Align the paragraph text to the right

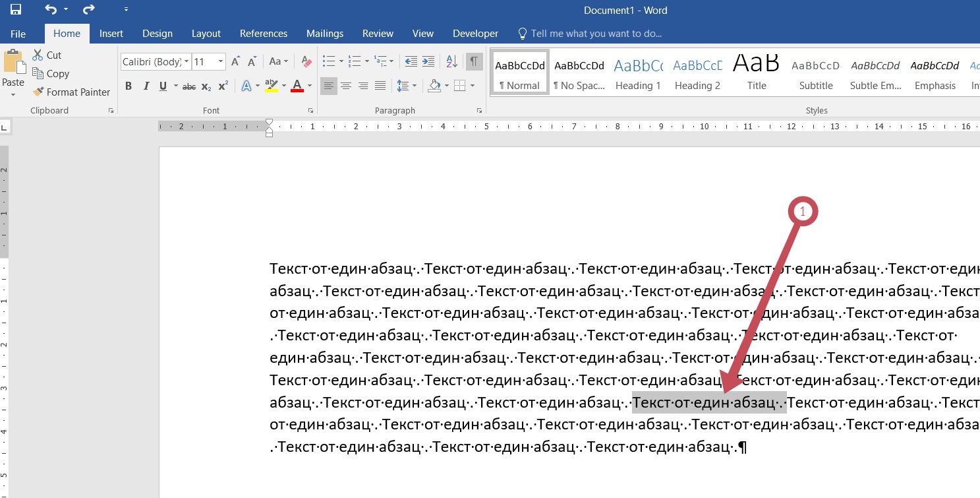tap(362, 86)
